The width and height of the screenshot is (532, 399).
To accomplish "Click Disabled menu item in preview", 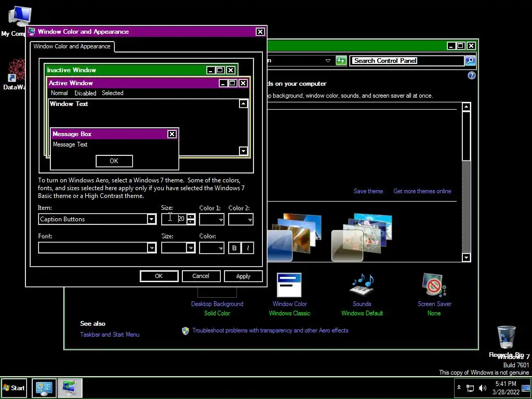I will 85,93.
